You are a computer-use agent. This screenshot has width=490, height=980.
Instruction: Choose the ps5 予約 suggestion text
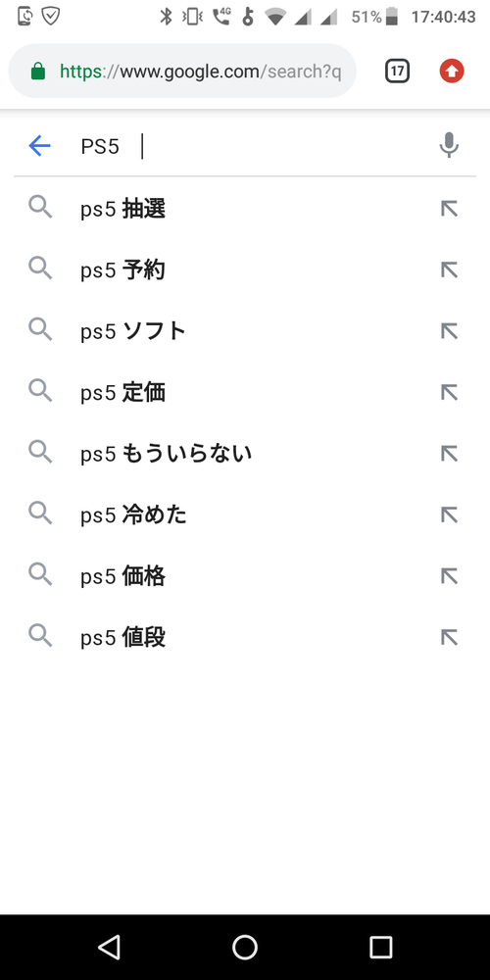click(123, 270)
